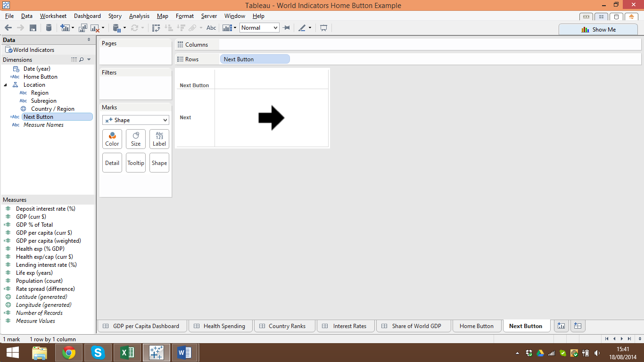Click the New Worksheet tab icon

tap(561, 326)
